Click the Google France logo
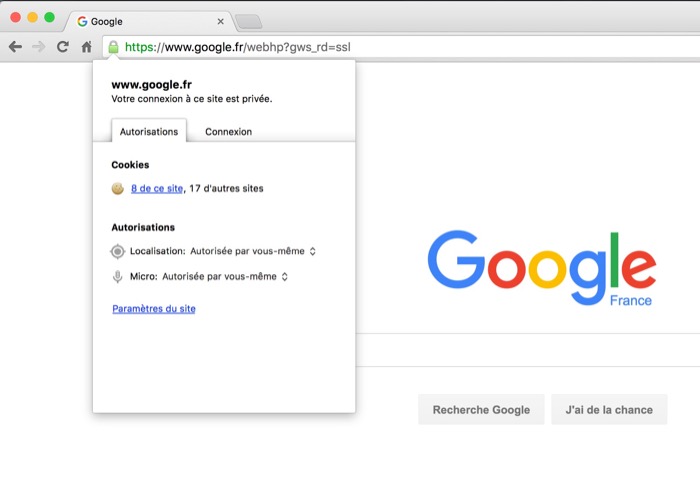 point(541,268)
